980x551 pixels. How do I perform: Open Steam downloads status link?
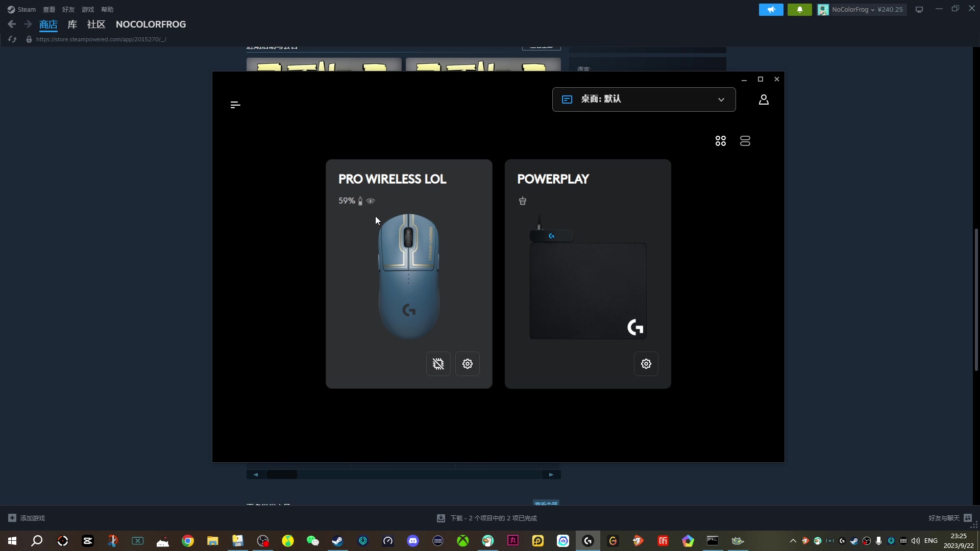[487, 518]
